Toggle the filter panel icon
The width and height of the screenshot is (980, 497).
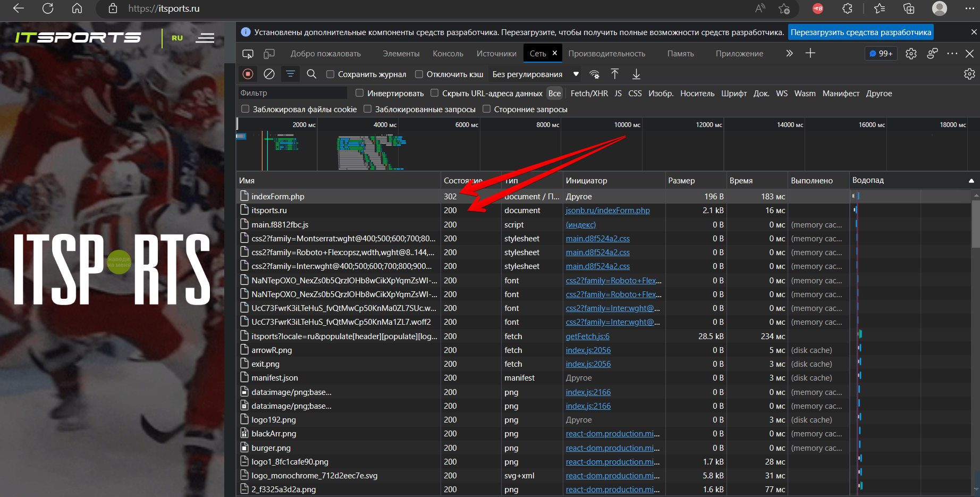pyautogui.click(x=290, y=74)
